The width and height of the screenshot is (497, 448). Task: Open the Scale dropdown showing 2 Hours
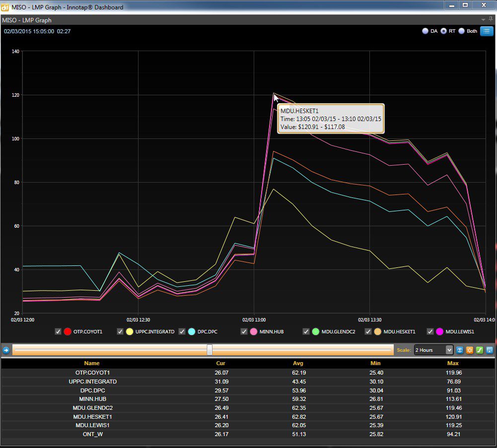pyautogui.click(x=433, y=350)
